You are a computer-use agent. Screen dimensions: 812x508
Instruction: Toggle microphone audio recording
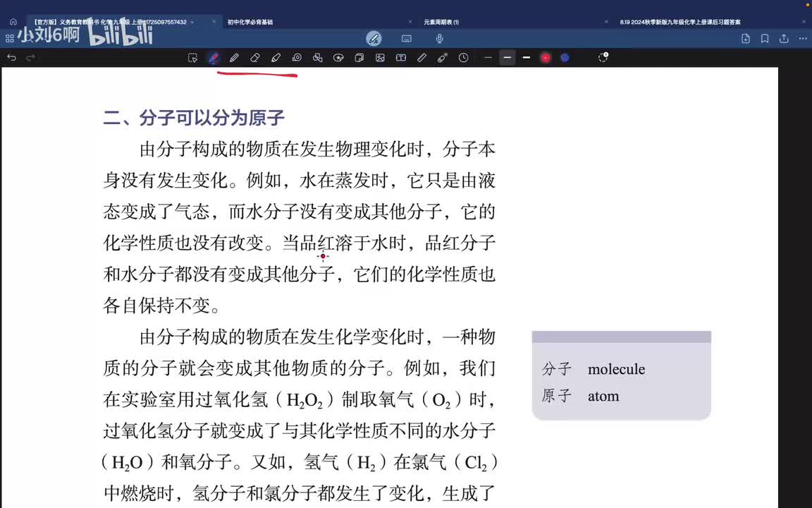coord(439,38)
